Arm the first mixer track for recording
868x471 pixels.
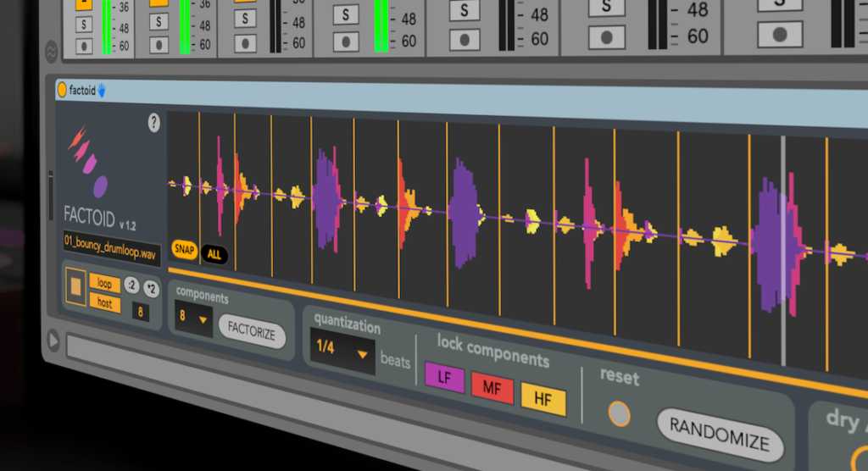tap(84, 47)
